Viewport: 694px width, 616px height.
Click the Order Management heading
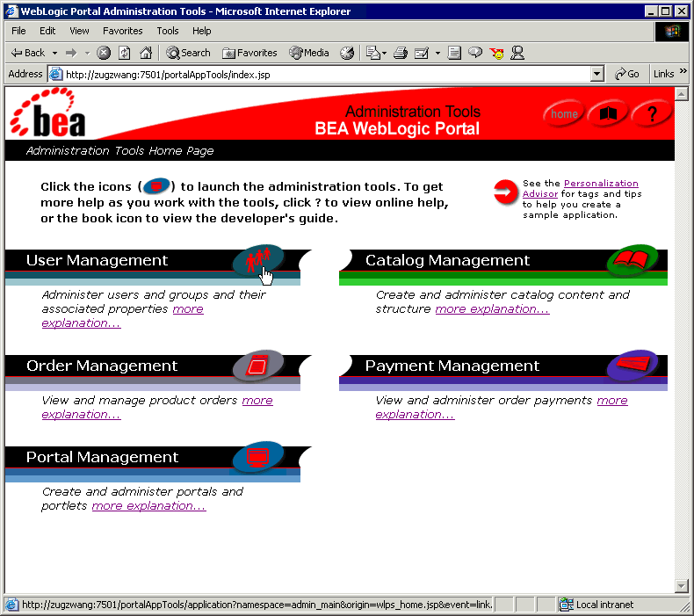point(102,366)
